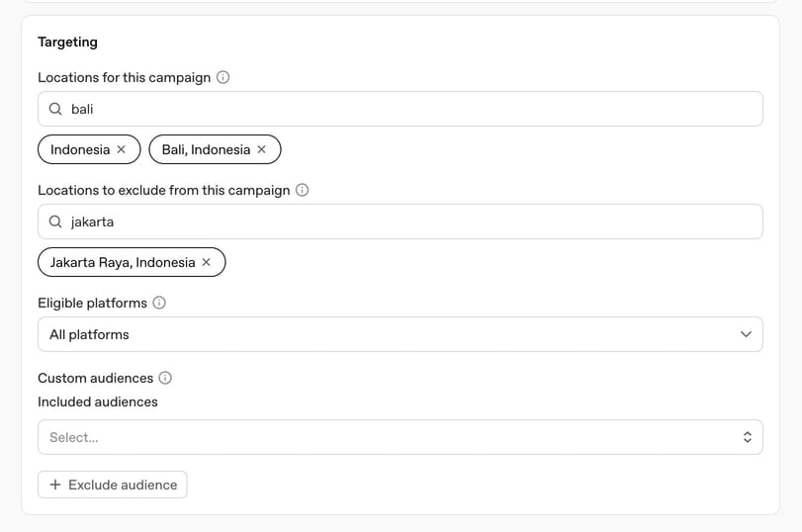The width and height of the screenshot is (802, 532).
Task: Open the Included audiences Select dropdown
Action: [x=401, y=437]
